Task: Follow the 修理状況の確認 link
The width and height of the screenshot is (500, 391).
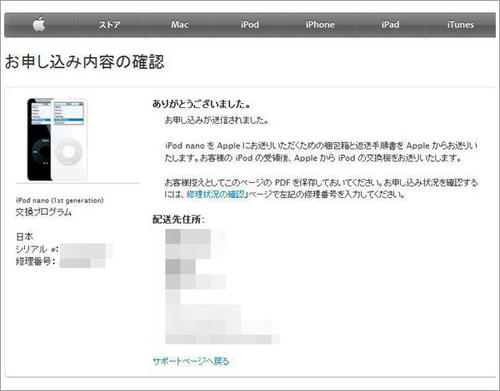Action: point(215,194)
